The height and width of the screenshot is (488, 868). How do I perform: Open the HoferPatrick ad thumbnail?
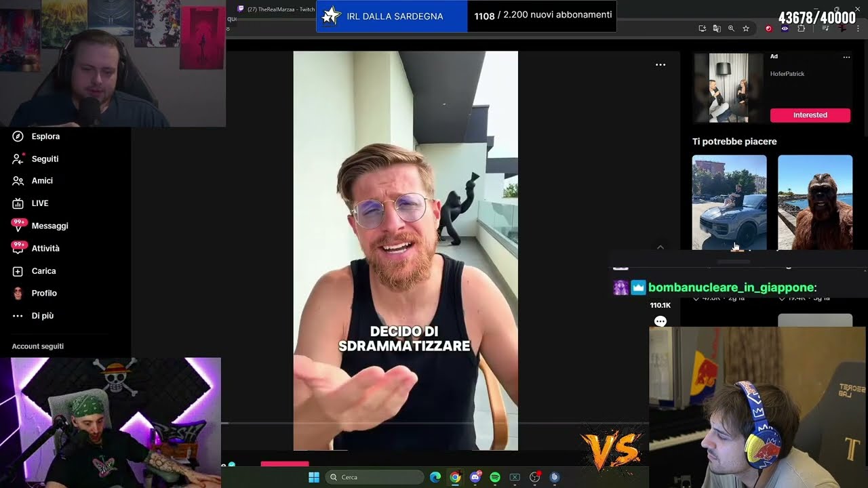tap(729, 88)
